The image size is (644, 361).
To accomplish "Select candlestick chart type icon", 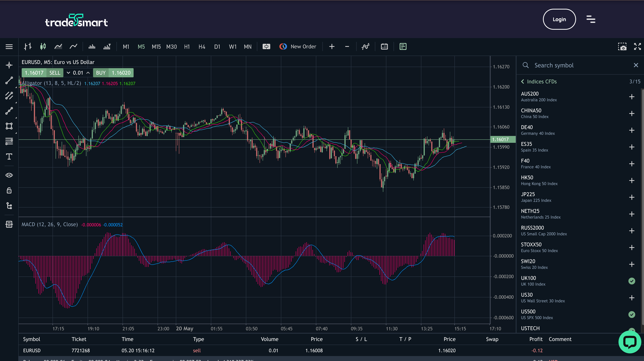I will 43,46.
